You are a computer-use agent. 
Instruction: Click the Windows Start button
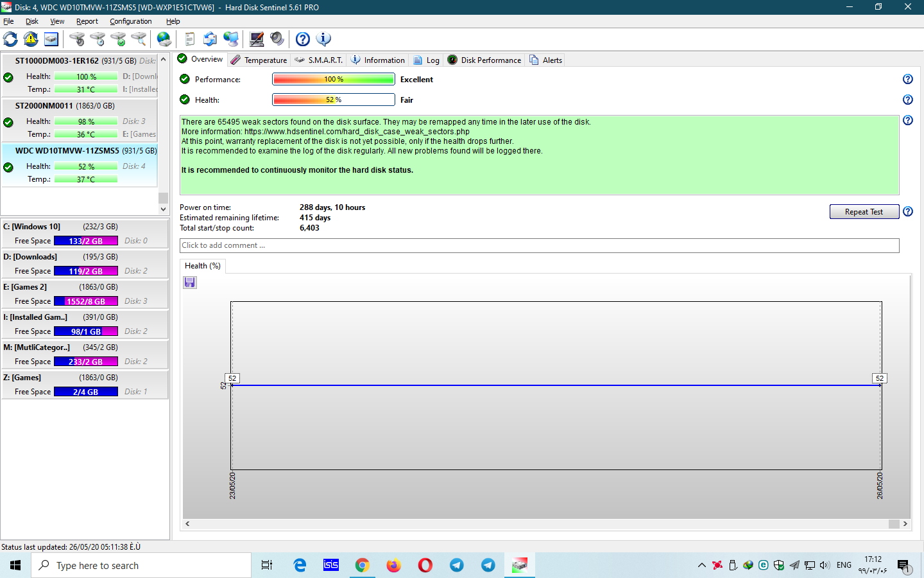(15, 565)
